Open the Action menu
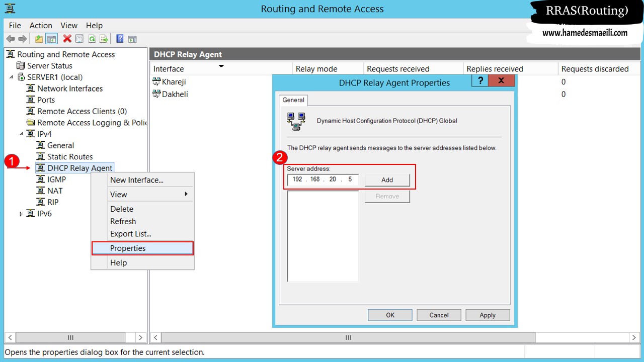The width and height of the screenshot is (644, 362). click(41, 25)
